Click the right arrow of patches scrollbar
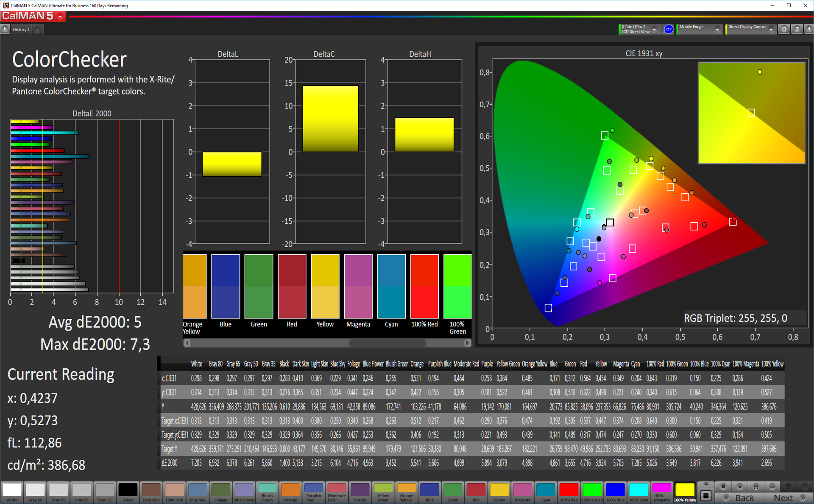 click(468, 343)
